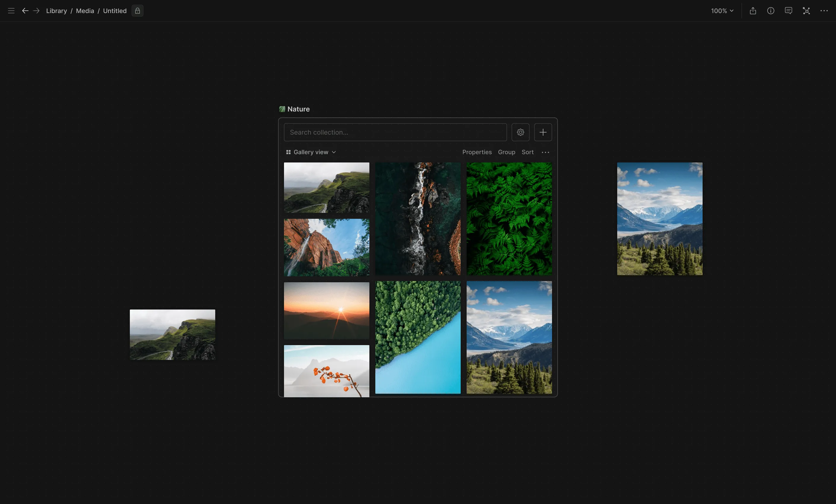Add new item with plus button
Image resolution: width=836 pixels, height=504 pixels.
[x=543, y=132]
